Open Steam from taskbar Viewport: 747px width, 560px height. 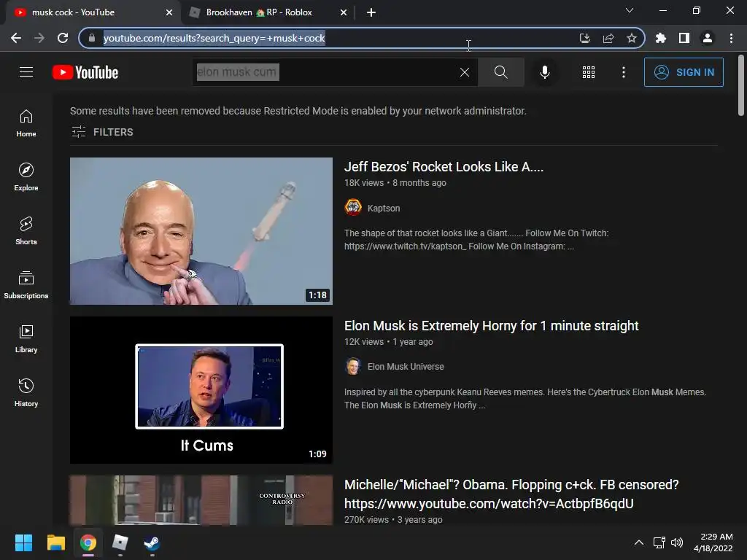point(152,542)
